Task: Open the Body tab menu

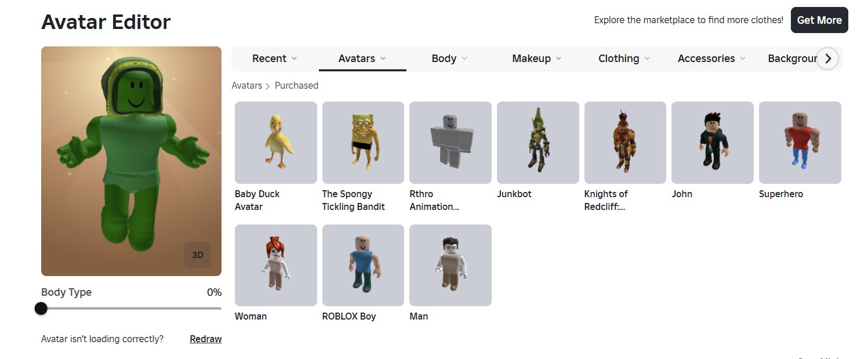Action: point(449,59)
